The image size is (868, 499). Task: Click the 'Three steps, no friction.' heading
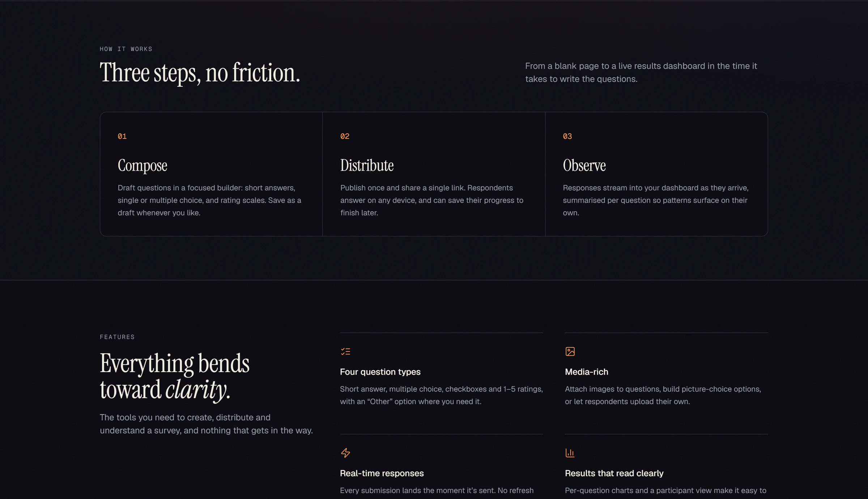(200, 73)
